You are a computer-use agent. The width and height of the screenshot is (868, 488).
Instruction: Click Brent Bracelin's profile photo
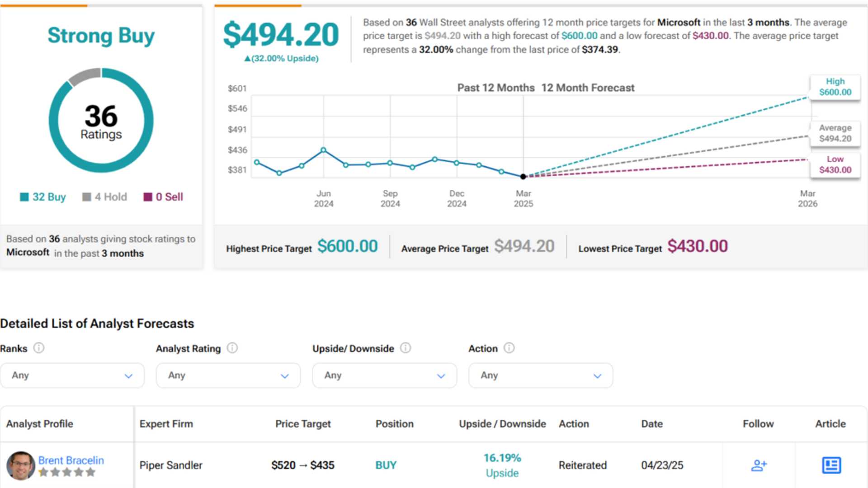click(21, 465)
